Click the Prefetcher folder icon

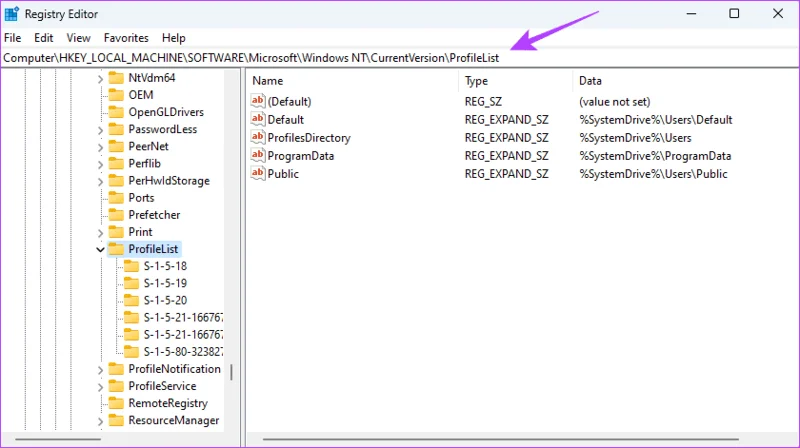point(116,214)
